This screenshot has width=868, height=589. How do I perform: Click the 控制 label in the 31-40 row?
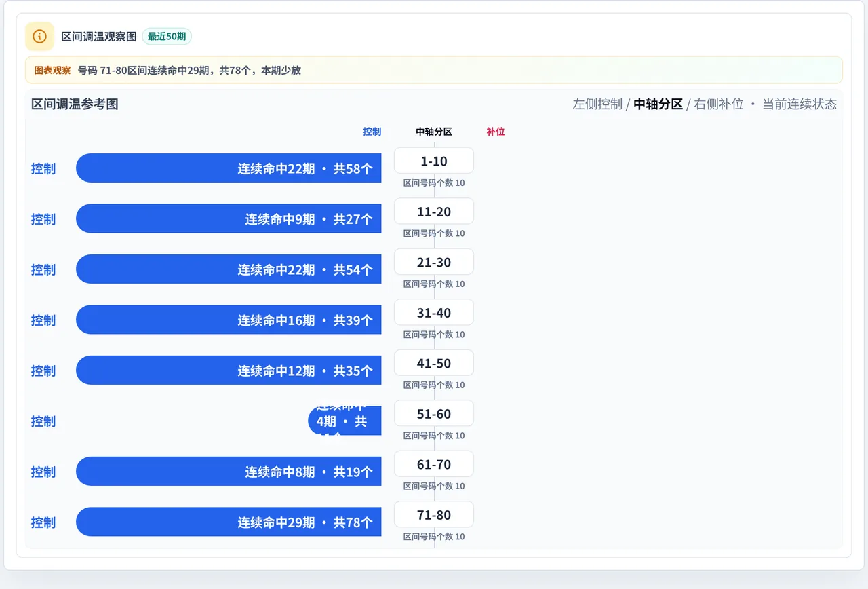click(x=43, y=320)
